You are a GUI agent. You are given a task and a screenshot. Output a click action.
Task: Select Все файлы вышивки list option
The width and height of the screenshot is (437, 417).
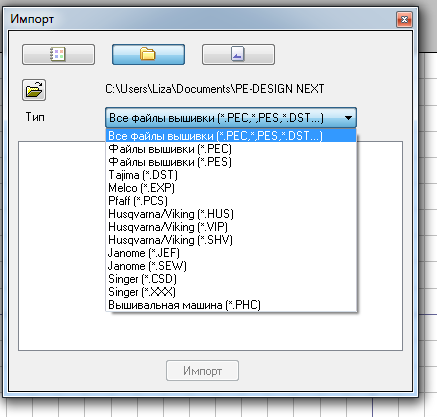pyautogui.click(x=231, y=136)
